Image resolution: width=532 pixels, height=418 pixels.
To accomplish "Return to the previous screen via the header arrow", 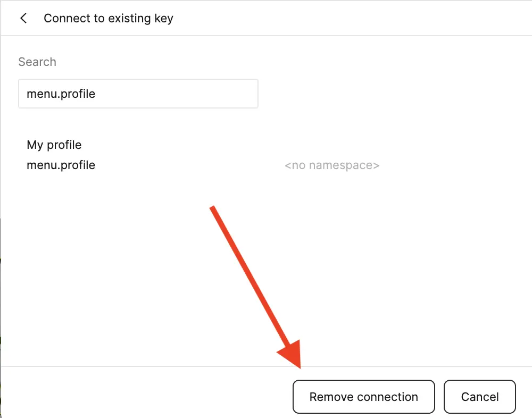I will [x=23, y=18].
